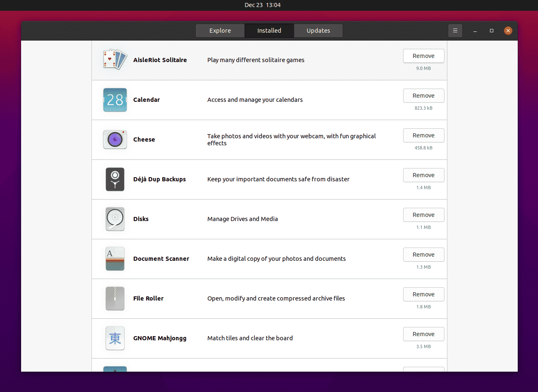Open the clock showing Dec 23 13:04
Viewport: 538px width, 392px height.
click(x=262, y=5)
